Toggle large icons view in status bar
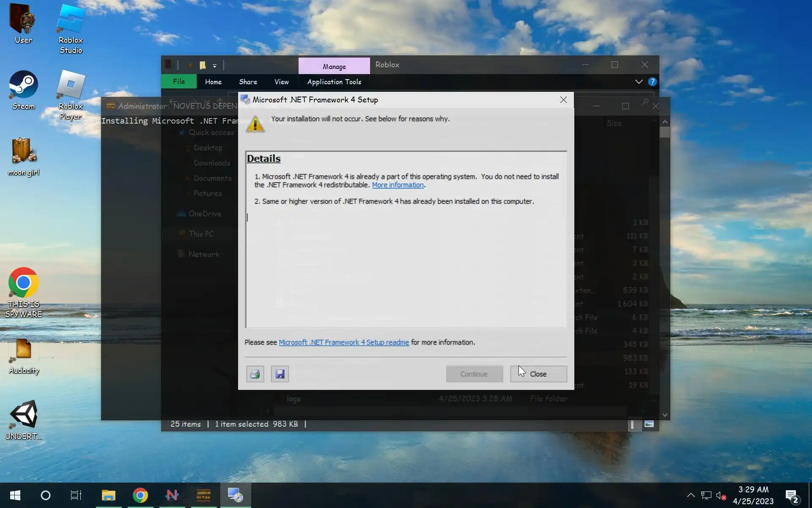The width and height of the screenshot is (812, 508). coord(649,424)
